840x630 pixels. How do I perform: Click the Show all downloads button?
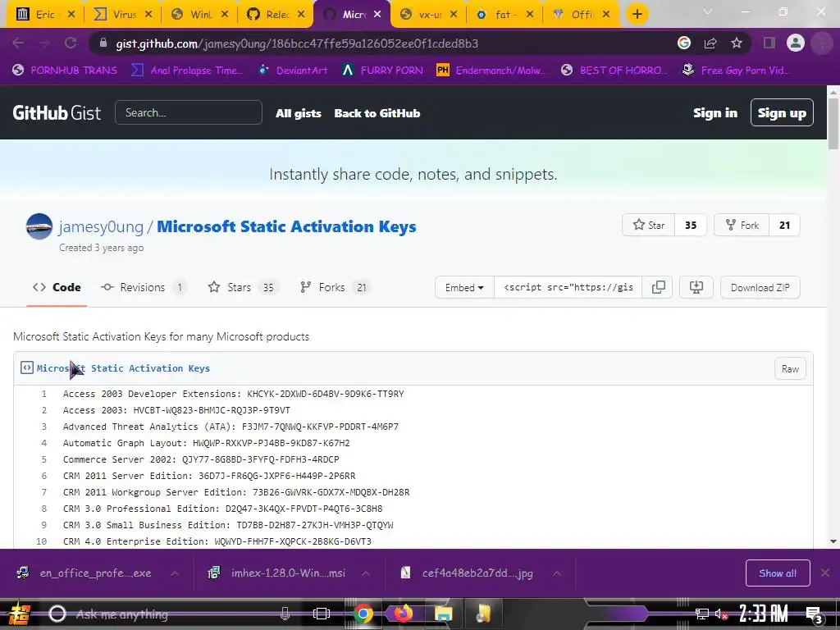[778, 573]
